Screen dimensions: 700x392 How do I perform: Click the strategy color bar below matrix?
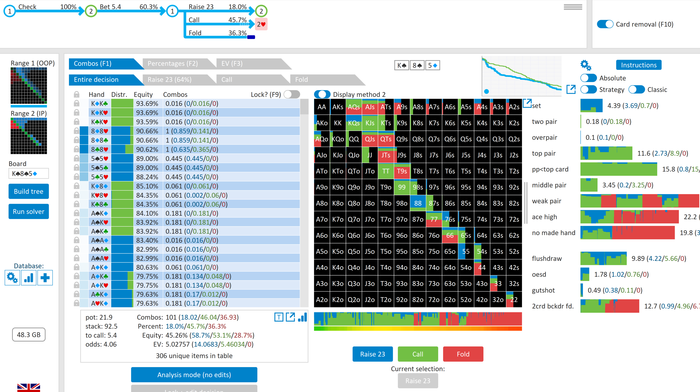[x=418, y=319]
